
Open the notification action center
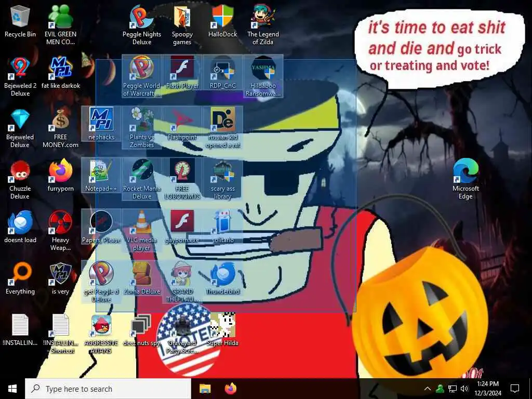pyautogui.click(x=515, y=389)
